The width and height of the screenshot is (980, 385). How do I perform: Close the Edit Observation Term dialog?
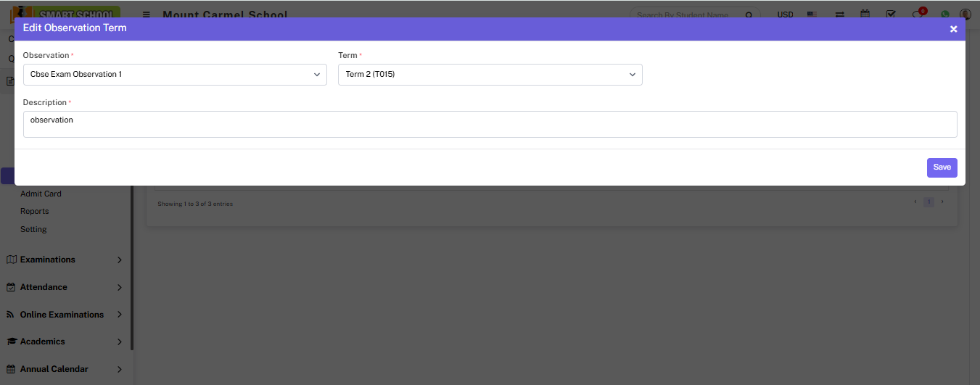953,29
